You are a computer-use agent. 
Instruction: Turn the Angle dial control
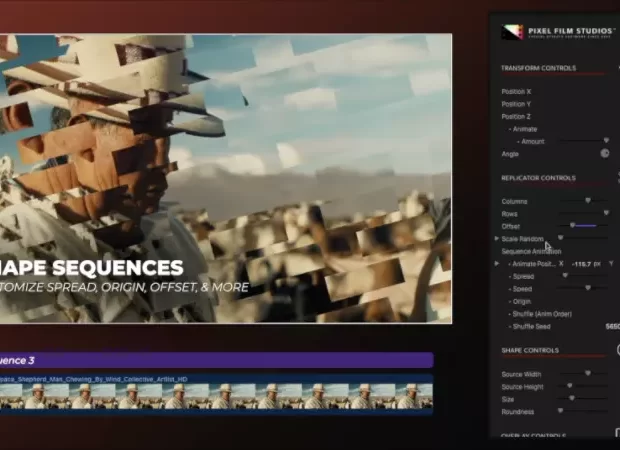tap(605, 153)
